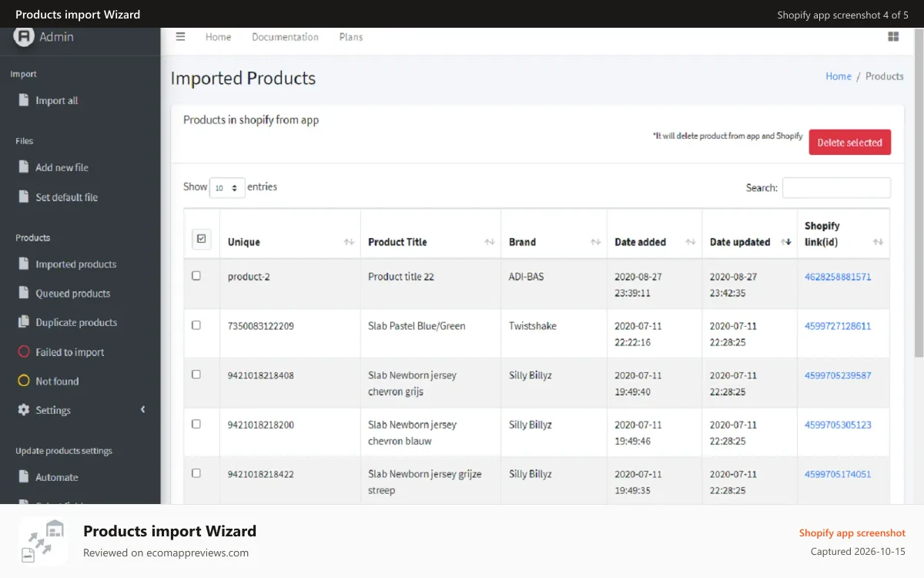This screenshot has height=578, width=924.
Task: Click the 7350083122209 unique cell
Action: point(260,326)
